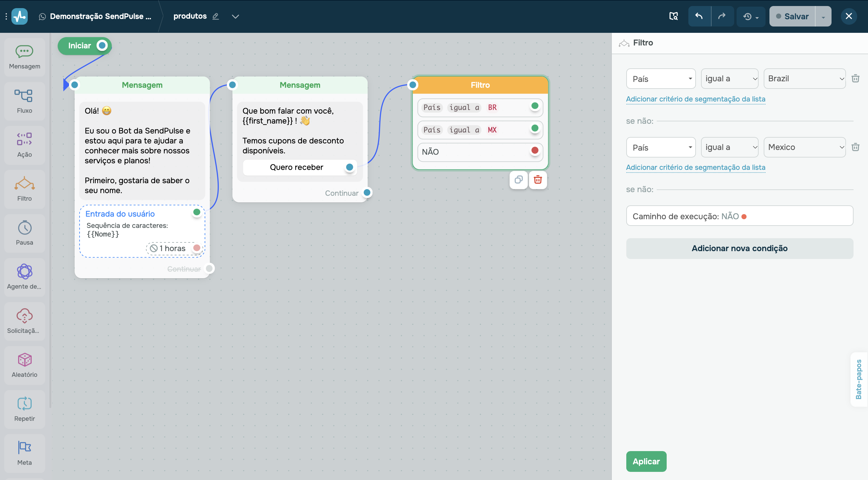Undo the last action

[699, 16]
